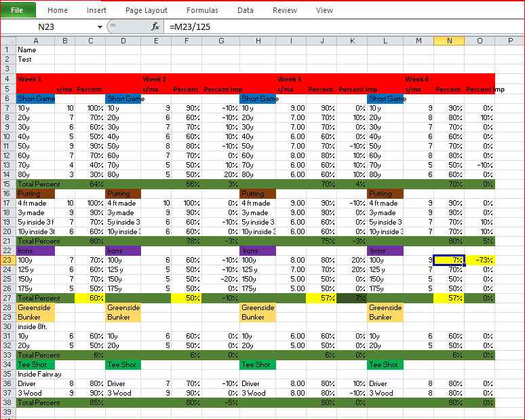This screenshot has height=420, width=525.
Task: Open the green File tab
Action: tap(18, 10)
